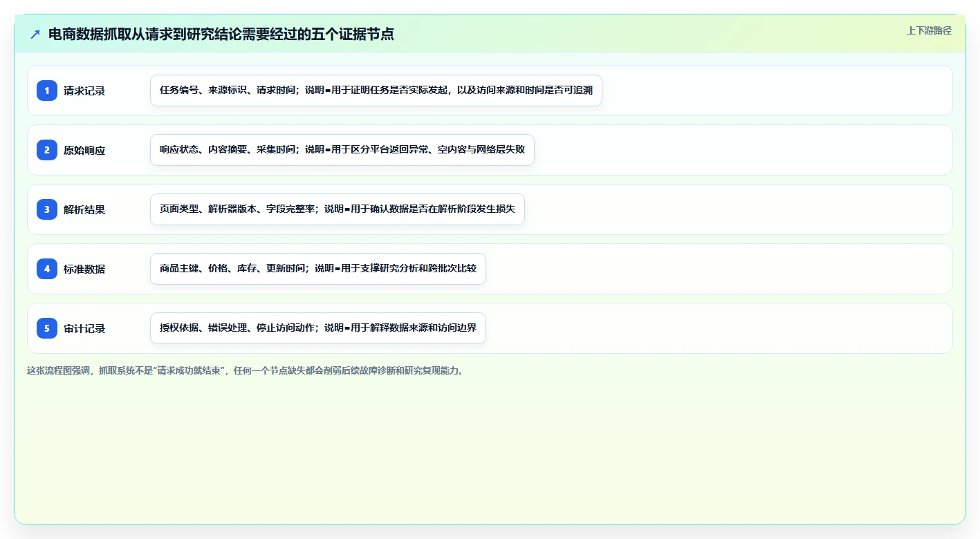Click the number 4 badge for 标准数据

tap(47, 269)
